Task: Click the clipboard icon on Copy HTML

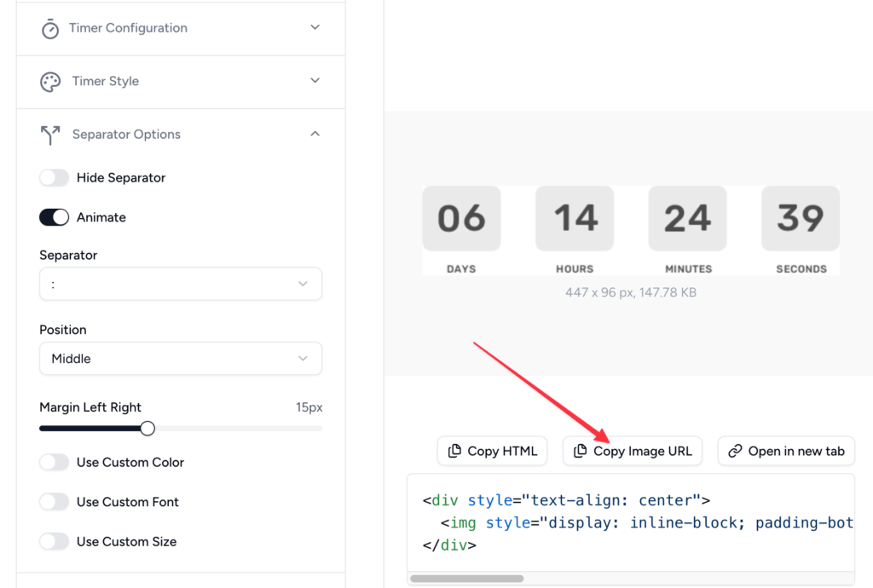Action: [454, 451]
